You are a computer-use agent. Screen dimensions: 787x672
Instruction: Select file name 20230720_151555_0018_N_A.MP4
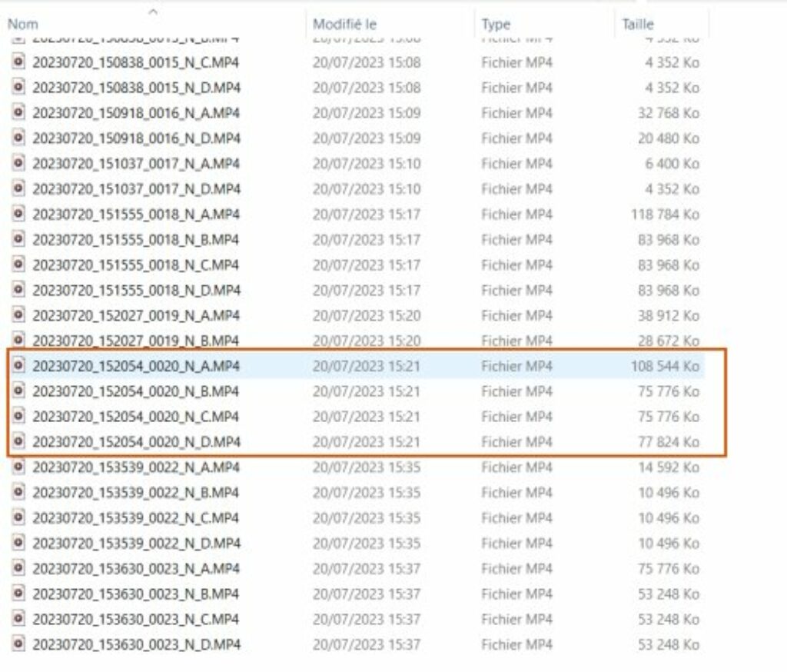[x=136, y=215]
